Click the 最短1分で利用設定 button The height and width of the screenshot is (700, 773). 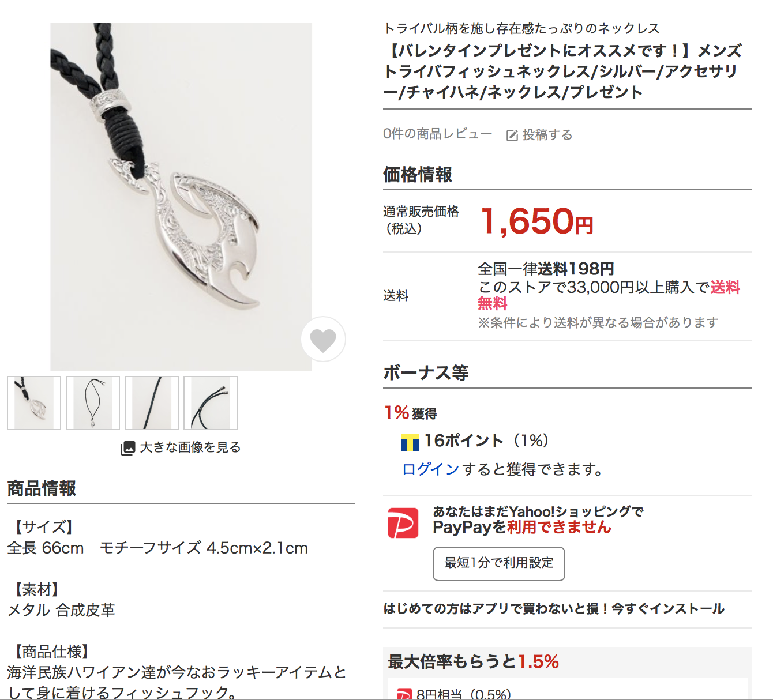(x=499, y=563)
